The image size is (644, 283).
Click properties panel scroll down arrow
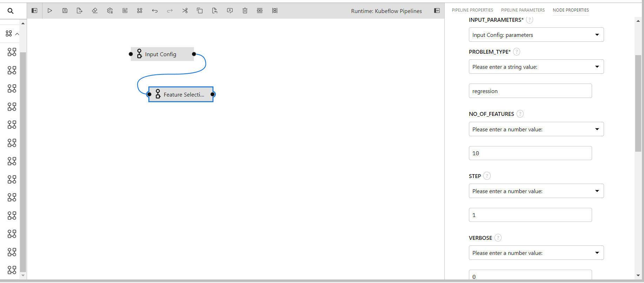click(638, 276)
